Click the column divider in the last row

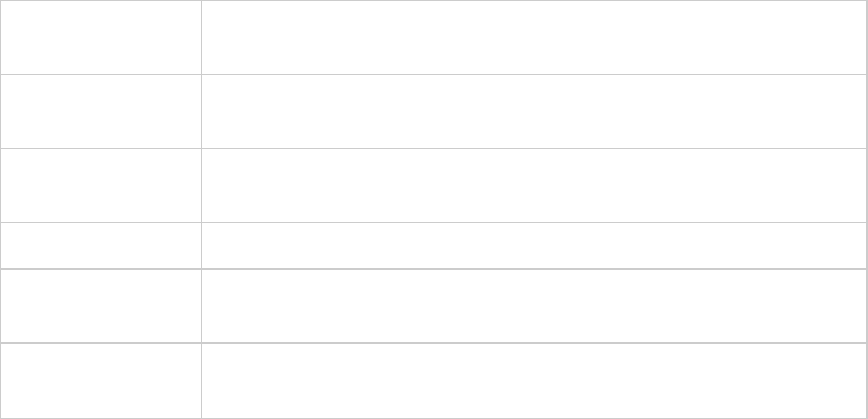[x=201, y=379]
